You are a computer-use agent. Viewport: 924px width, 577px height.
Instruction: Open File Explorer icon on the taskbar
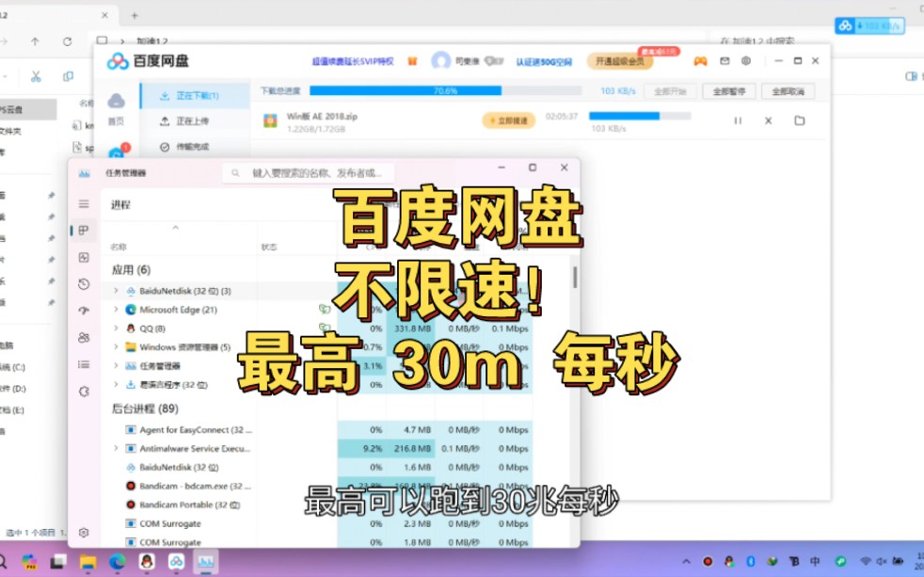pyautogui.click(x=88, y=562)
